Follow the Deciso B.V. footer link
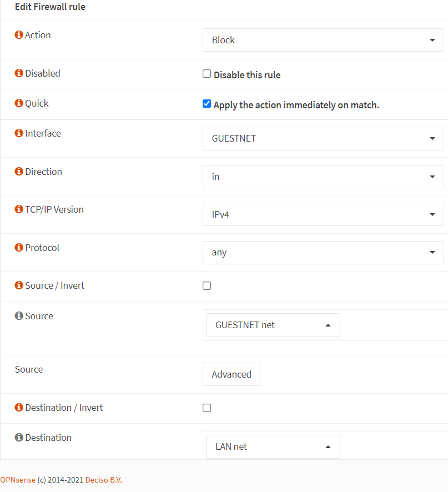This screenshot has height=492, width=448. [103, 480]
